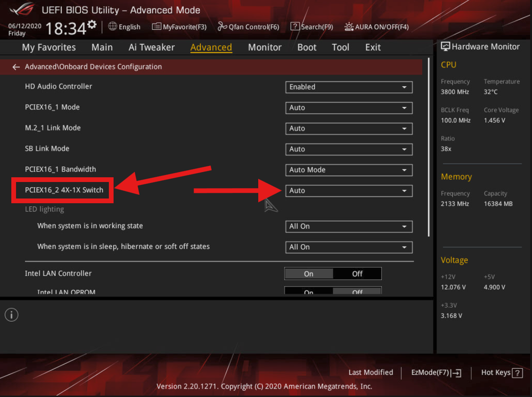The image size is (532, 397).
Task: Open sleep/hibernate LED lighting dropdown
Action: 349,247
